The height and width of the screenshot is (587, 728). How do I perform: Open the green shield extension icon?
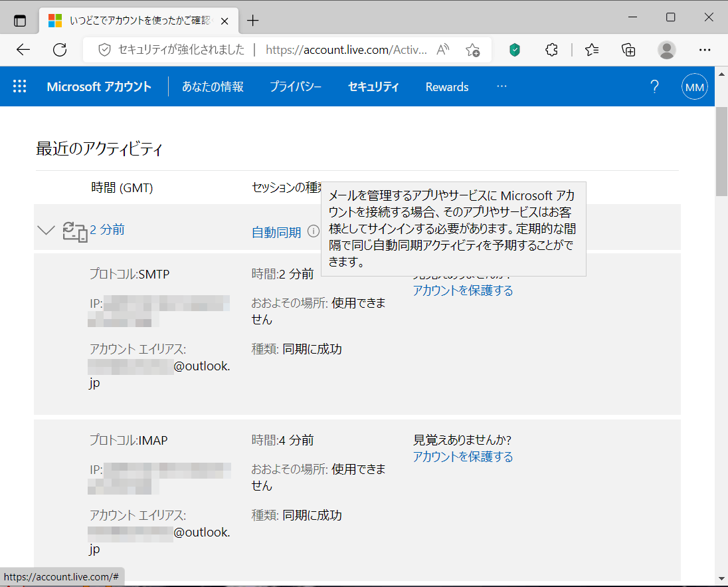[514, 50]
